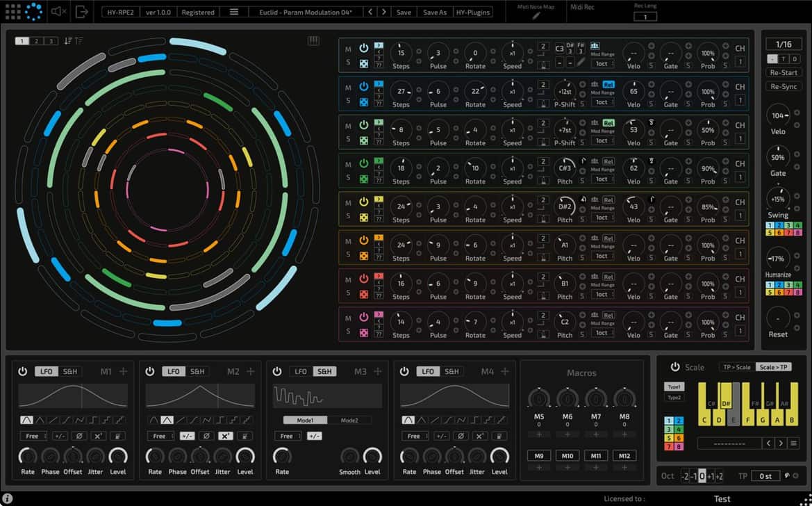
Task: Open the scale preset list menu icon
Action: pos(793,443)
